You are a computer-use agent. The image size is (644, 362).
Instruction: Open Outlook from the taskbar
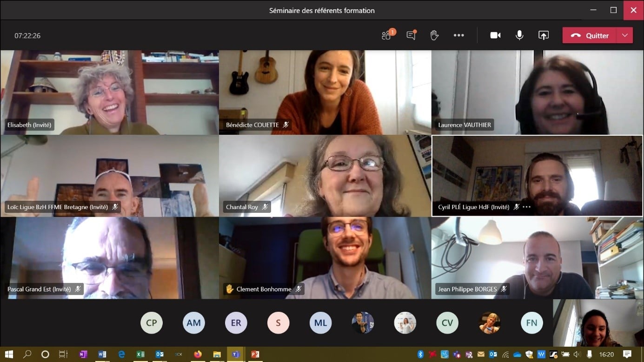[x=159, y=354]
